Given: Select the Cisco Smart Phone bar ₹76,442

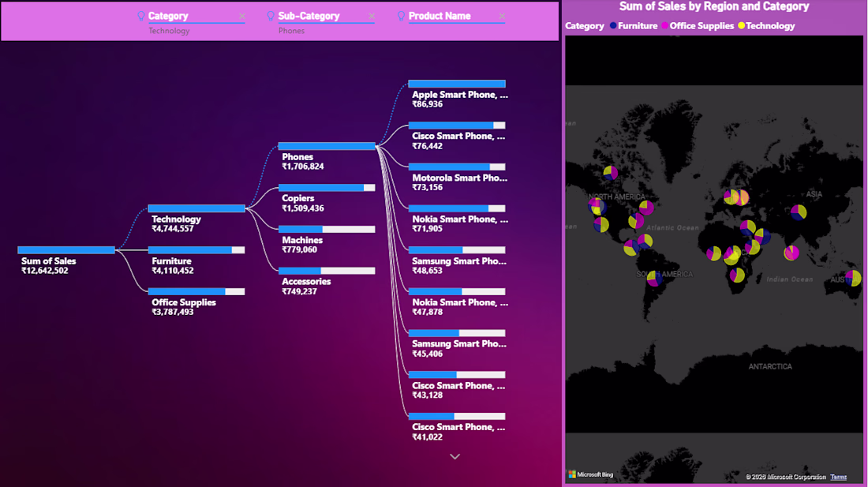Looking at the screenshot, I should pos(457,125).
